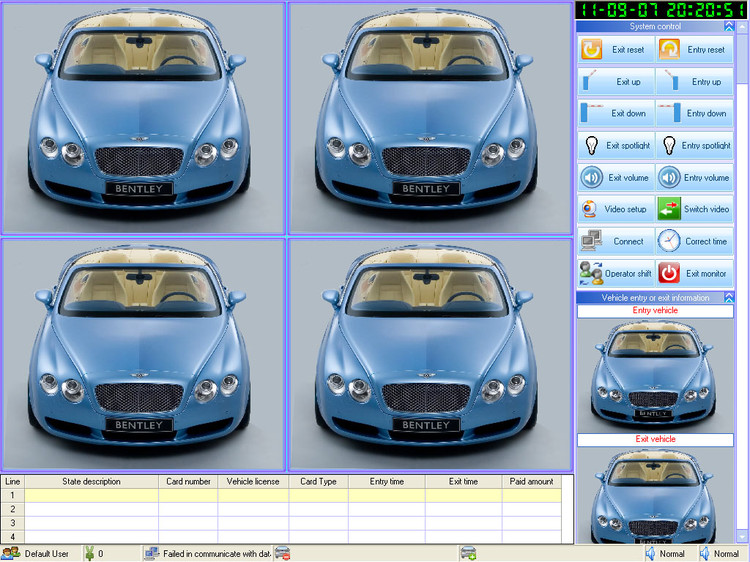Click the Entry reset button

coord(694,49)
